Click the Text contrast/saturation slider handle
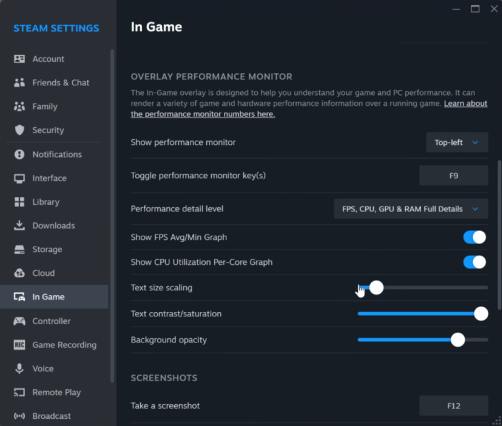The width and height of the screenshot is (502, 426). pyautogui.click(x=481, y=314)
